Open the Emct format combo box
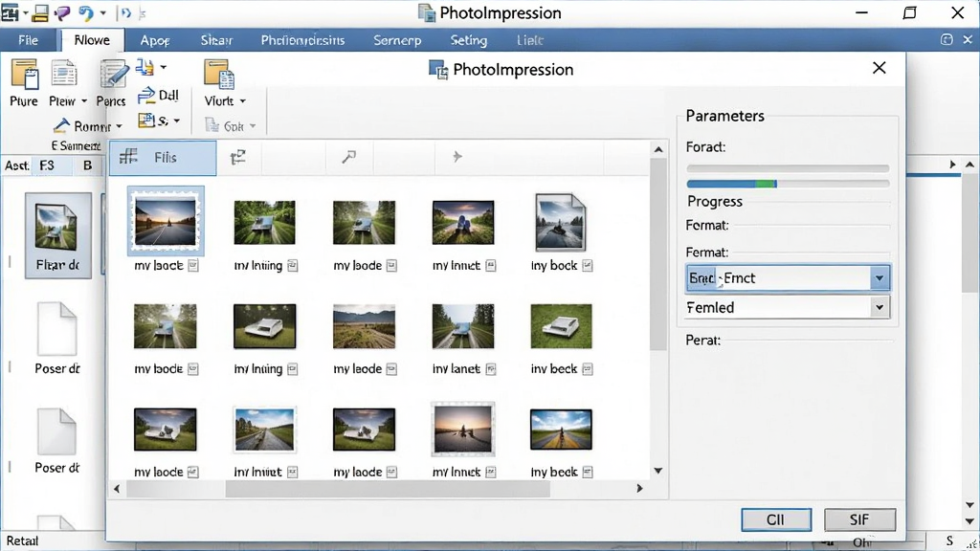The image size is (980, 551). coord(788,278)
